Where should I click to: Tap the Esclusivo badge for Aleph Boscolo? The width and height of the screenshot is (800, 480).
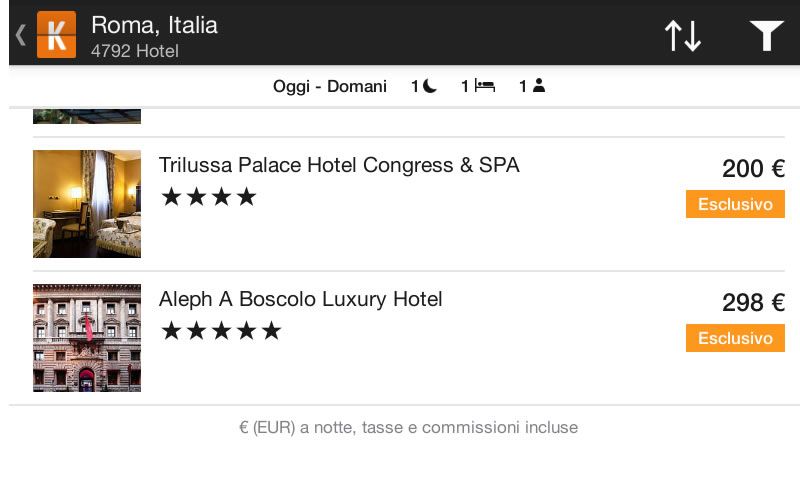click(x=735, y=338)
